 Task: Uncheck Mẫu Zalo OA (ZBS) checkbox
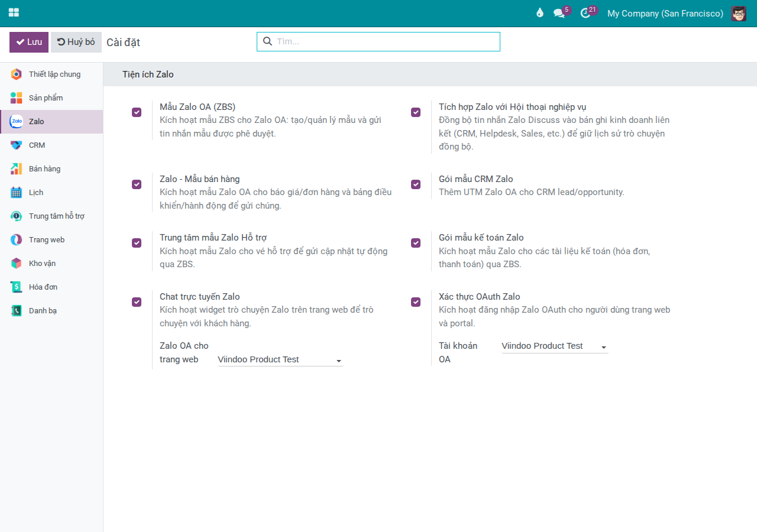tap(137, 112)
